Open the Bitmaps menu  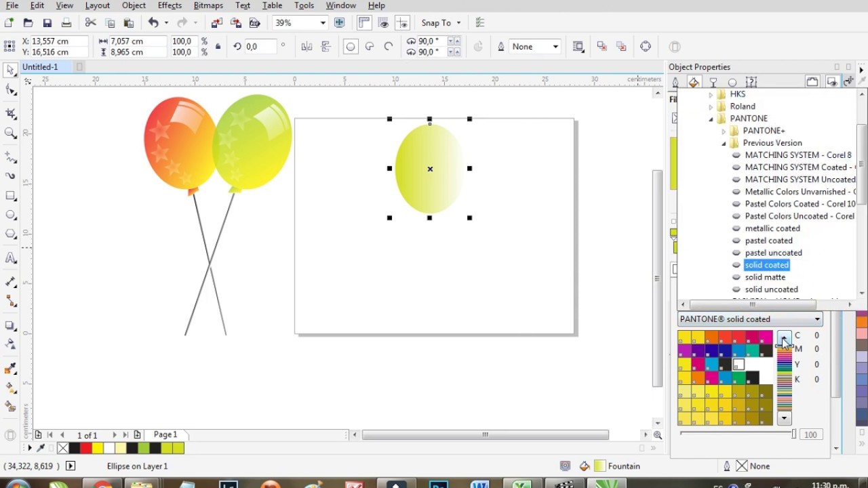208,5
